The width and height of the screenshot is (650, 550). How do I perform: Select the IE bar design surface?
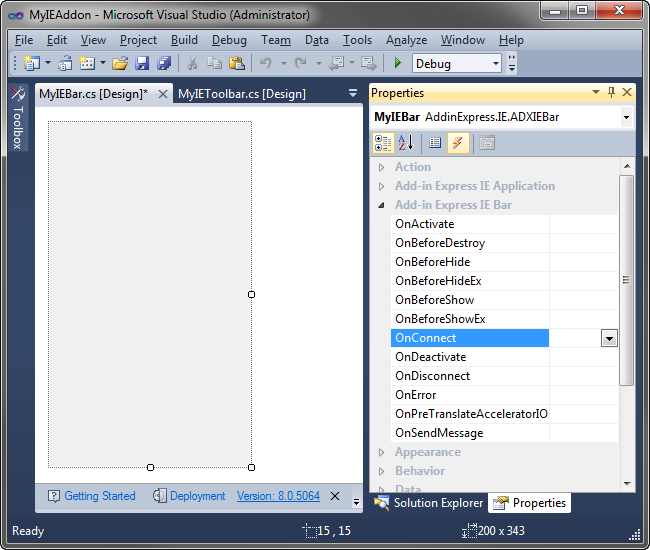point(150,294)
